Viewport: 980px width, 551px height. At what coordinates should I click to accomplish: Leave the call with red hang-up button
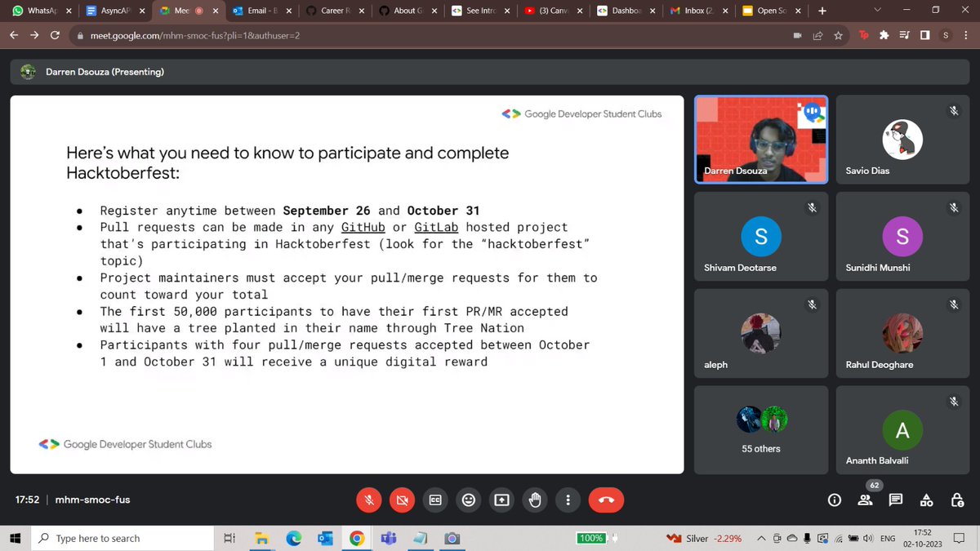click(x=606, y=500)
